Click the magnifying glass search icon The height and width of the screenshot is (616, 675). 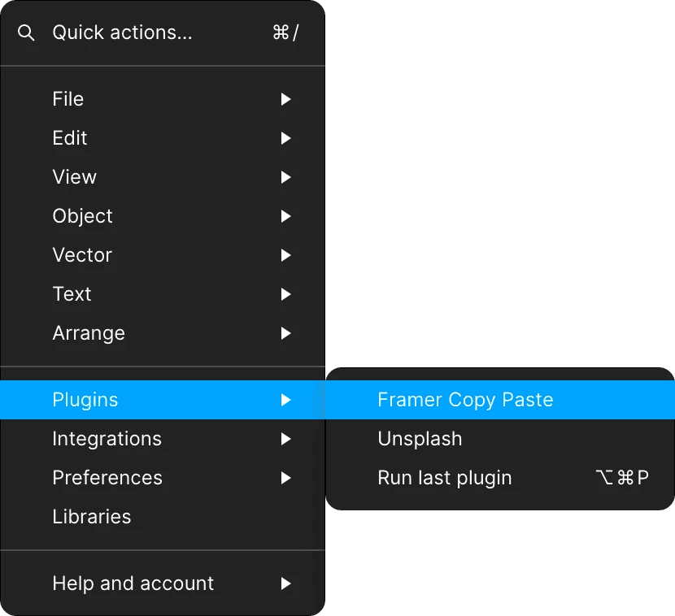[x=26, y=33]
